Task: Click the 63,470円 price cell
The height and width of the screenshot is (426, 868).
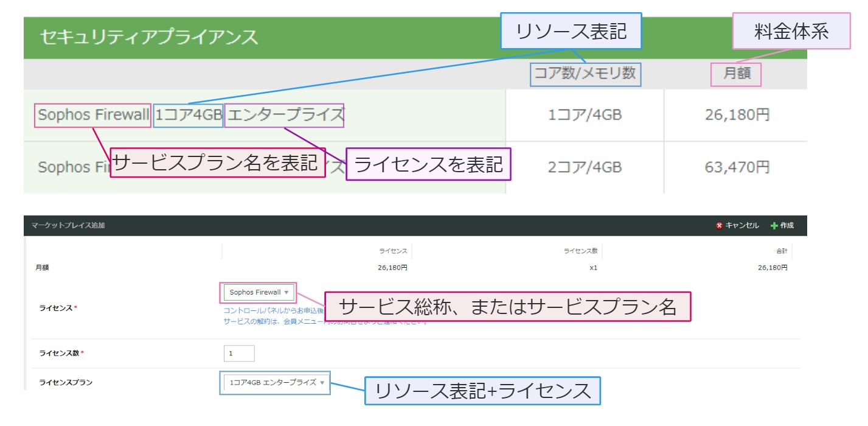Action: point(737,167)
